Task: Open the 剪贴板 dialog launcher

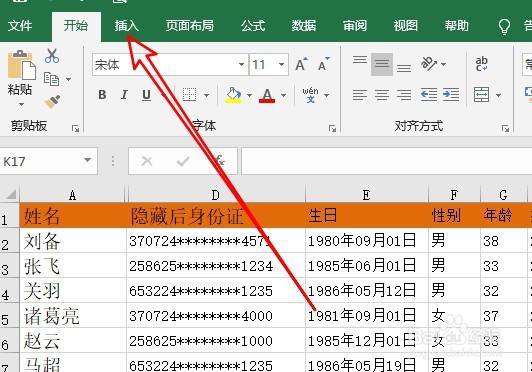Action: 75,128
